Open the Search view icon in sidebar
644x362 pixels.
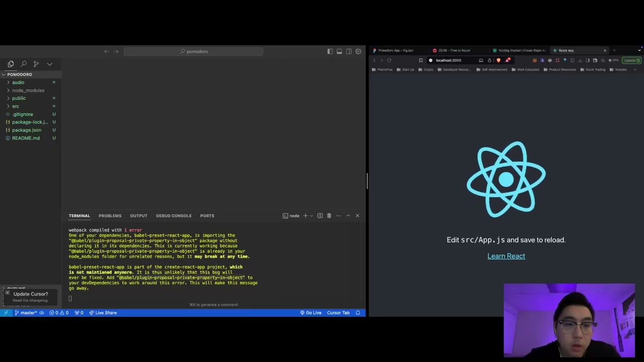[x=24, y=64]
